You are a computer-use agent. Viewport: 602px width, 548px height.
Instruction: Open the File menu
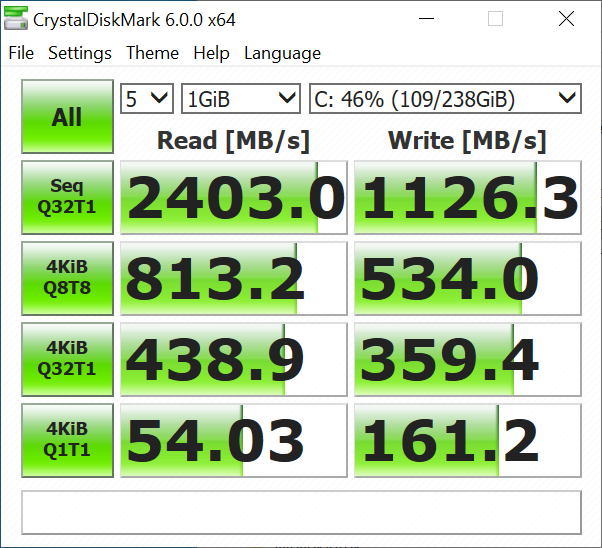point(21,53)
